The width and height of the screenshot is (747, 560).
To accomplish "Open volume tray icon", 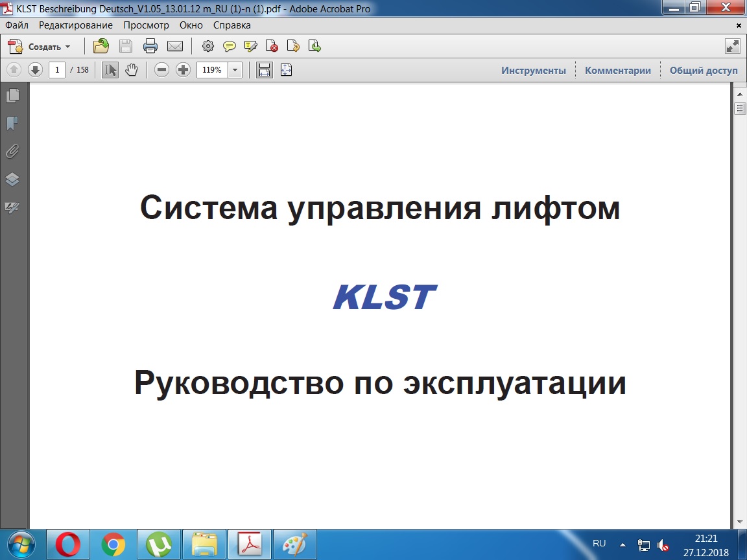I will (663, 545).
